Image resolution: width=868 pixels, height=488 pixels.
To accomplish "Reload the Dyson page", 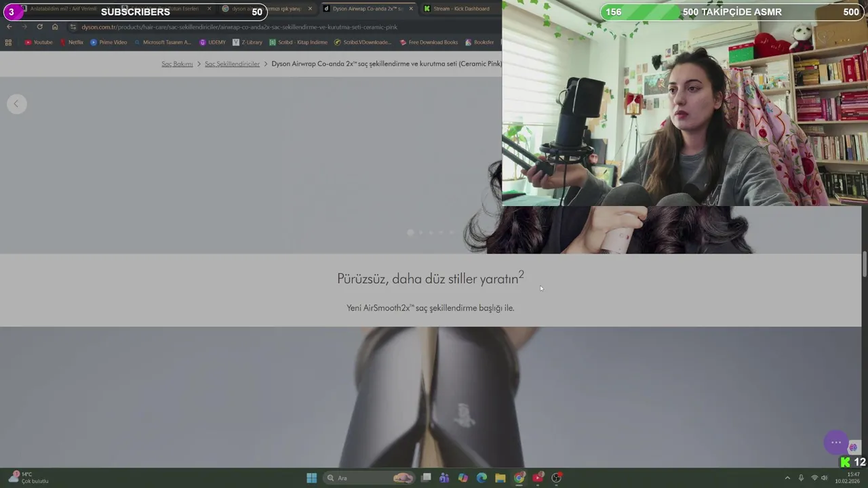I will pos(39,27).
